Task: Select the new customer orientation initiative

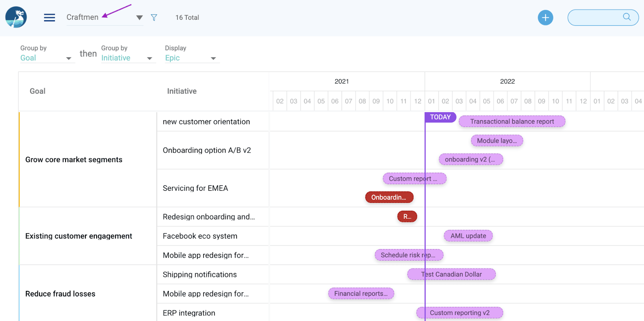Action: (206, 121)
